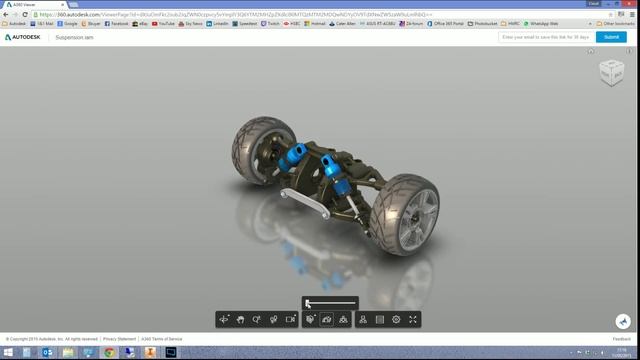Open the Camera interactions tool
Image resolution: width=640 pixels, height=360 pixels.
pos(290,320)
